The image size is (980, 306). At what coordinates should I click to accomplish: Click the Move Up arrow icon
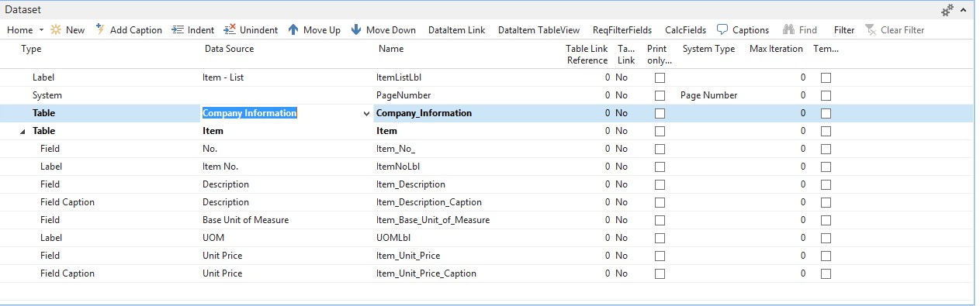(x=293, y=29)
